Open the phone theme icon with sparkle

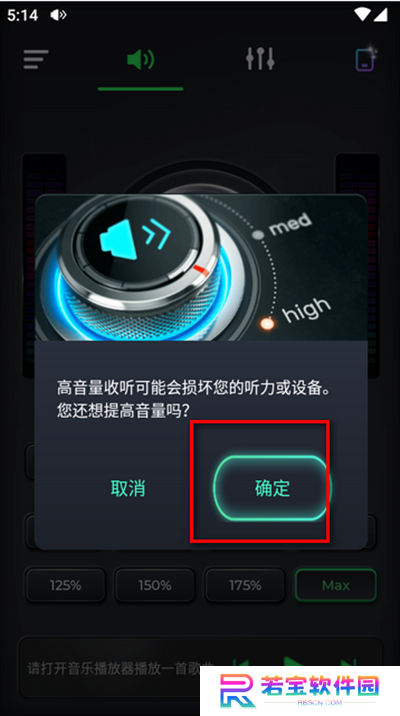366,58
